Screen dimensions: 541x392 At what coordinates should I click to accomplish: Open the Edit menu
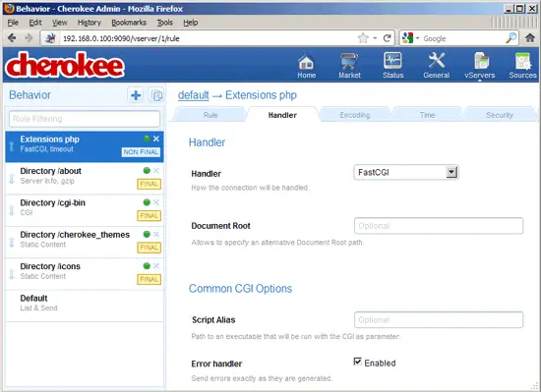(x=35, y=23)
